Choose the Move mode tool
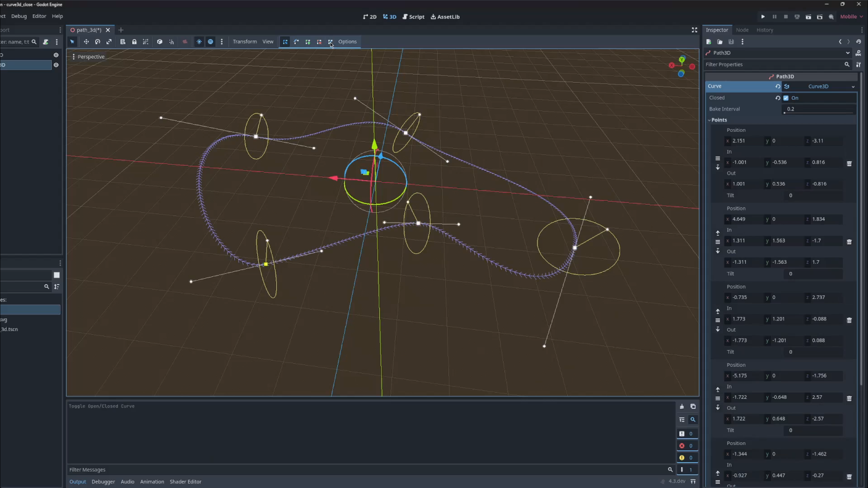The image size is (868, 488). click(86, 42)
